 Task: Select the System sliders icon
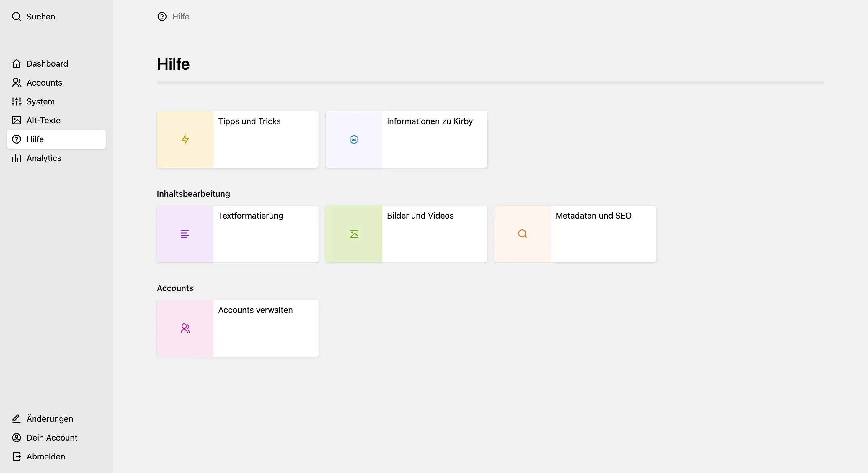pyautogui.click(x=17, y=101)
